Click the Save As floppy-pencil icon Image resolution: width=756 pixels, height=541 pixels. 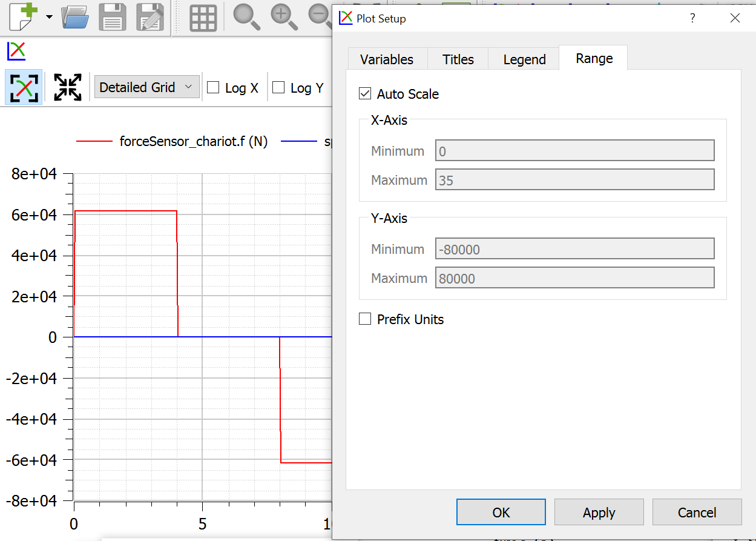coord(148,17)
